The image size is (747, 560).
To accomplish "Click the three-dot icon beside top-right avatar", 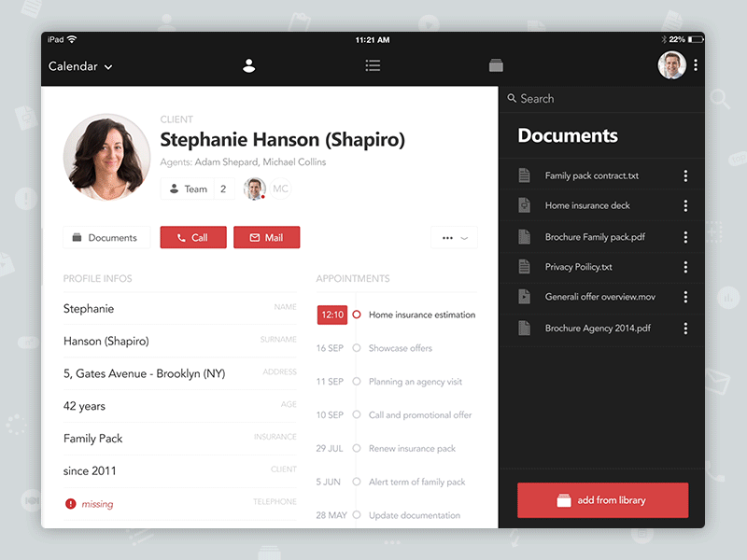I will tap(696, 64).
